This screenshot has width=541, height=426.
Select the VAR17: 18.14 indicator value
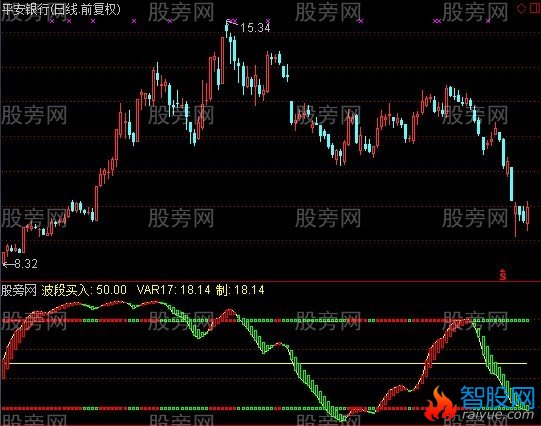tap(174, 290)
